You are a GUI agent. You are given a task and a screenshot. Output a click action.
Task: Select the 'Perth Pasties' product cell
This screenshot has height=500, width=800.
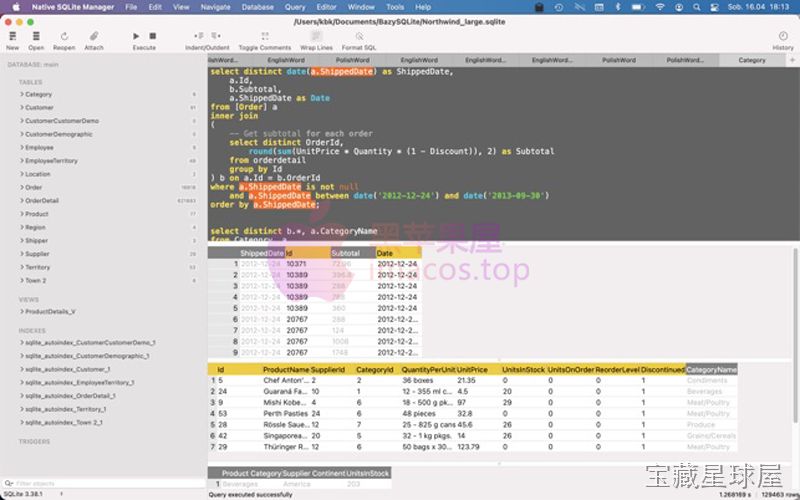[285, 413]
